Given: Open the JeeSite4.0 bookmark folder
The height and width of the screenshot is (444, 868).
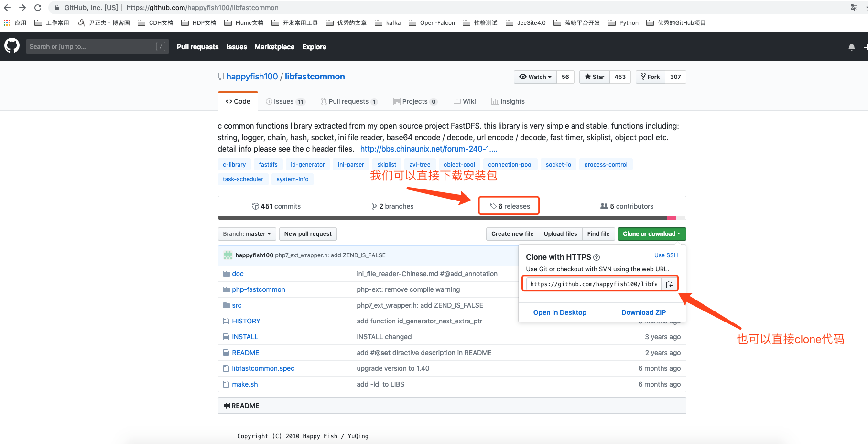Looking at the screenshot, I should [526, 22].
